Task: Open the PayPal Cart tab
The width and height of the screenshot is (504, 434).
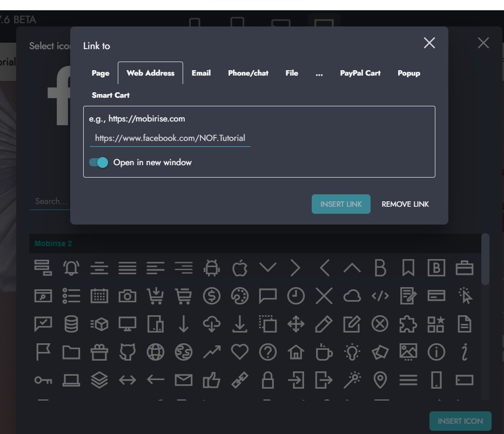Action: coord(360,73)
